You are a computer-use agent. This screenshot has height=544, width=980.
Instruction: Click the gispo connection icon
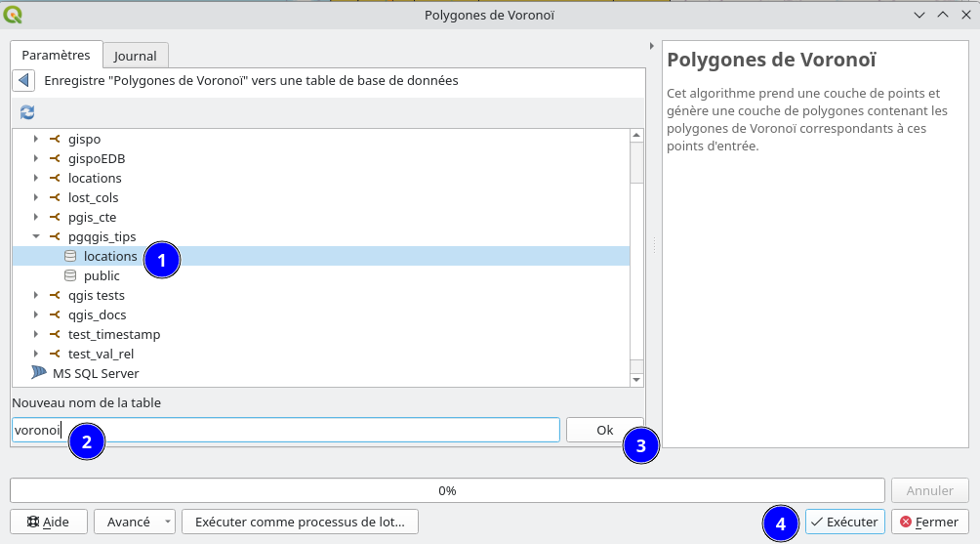(x=55, y=139)
